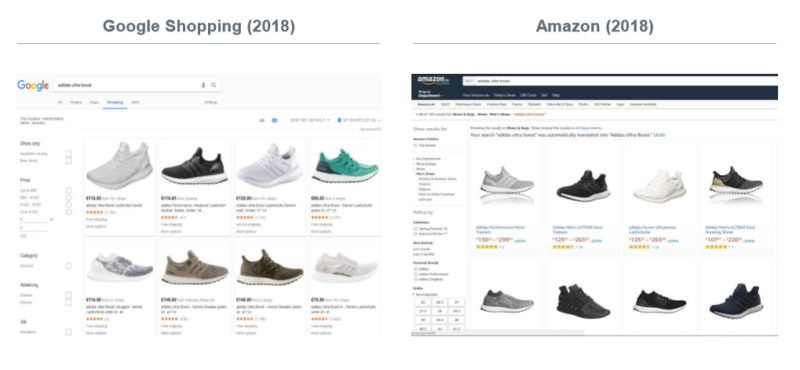This screenshot has height=370, width=800.
Task: Switch to the Images tab on Google
Action: 76,102
